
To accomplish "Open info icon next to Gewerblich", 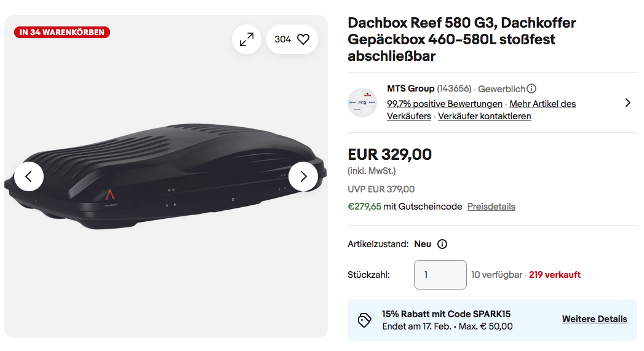I will (532, 89).
